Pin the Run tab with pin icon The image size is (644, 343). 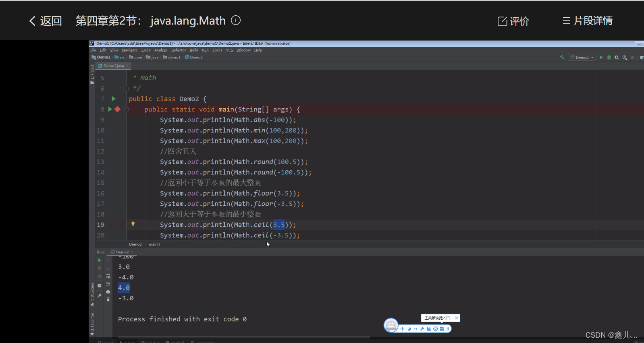[x=100, y=295]
